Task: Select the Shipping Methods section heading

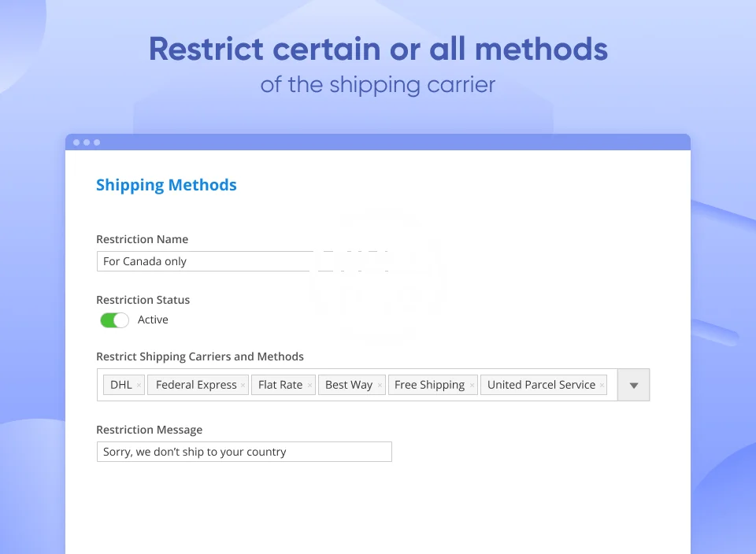Action: pos(166,186)
